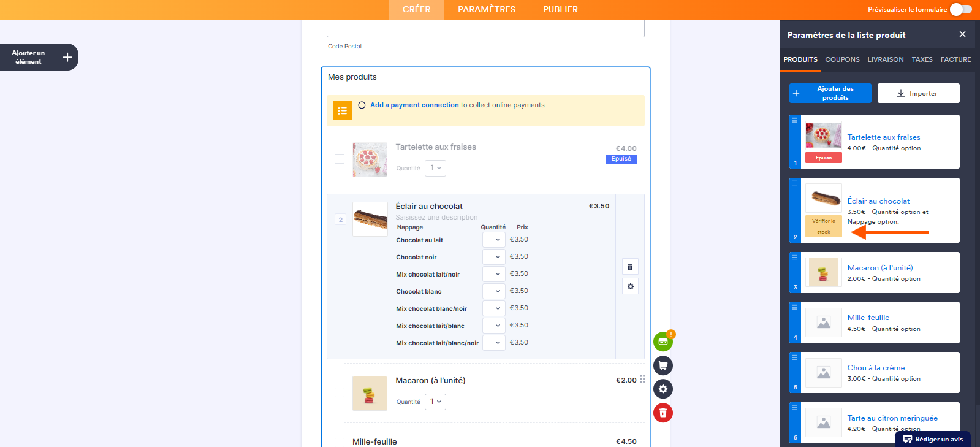Click the Importer button
Viewport: 980px width, 447px height.
tap(918, 93)
